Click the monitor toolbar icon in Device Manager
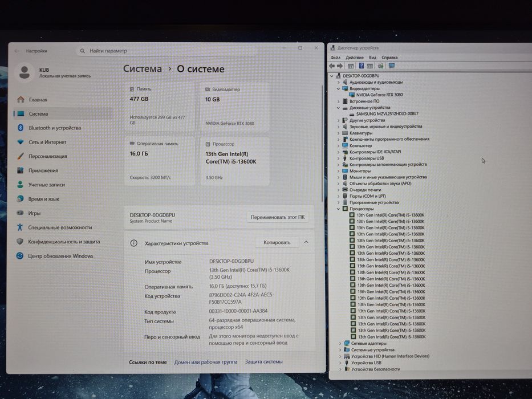The width and height of the screenshot is (532, 399). click(392, 66)
